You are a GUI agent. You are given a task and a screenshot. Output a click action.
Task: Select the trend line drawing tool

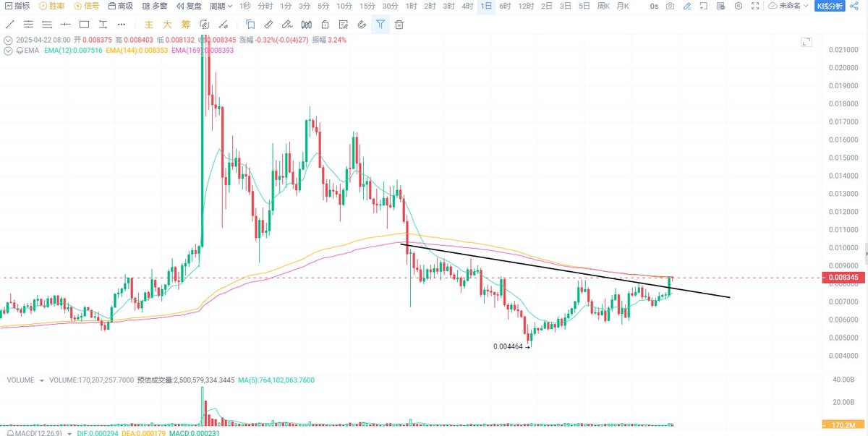tap(10, 25)
